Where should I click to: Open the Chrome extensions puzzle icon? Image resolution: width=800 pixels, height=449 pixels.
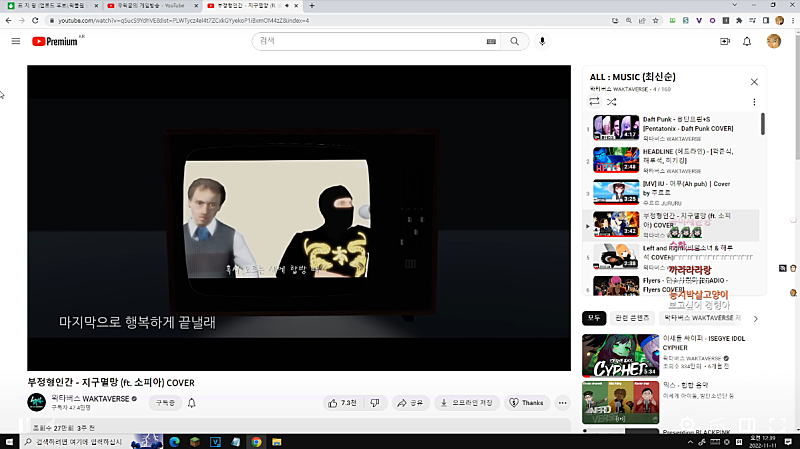pyautogui.click(x=739, y=20)
